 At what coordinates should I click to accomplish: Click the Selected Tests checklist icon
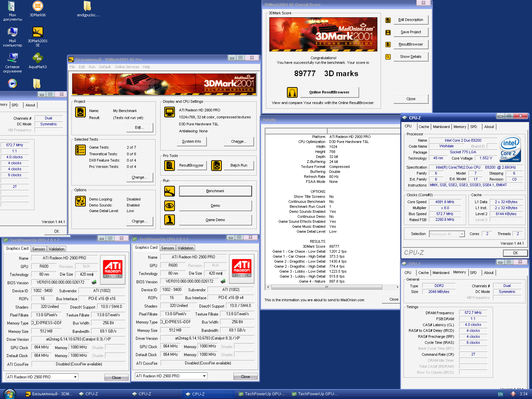[80, 150]
